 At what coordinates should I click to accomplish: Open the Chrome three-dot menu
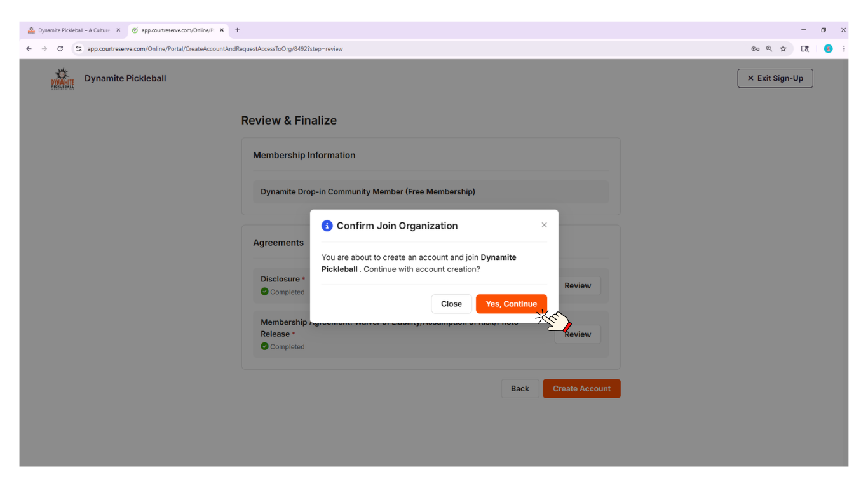[844, 49]
